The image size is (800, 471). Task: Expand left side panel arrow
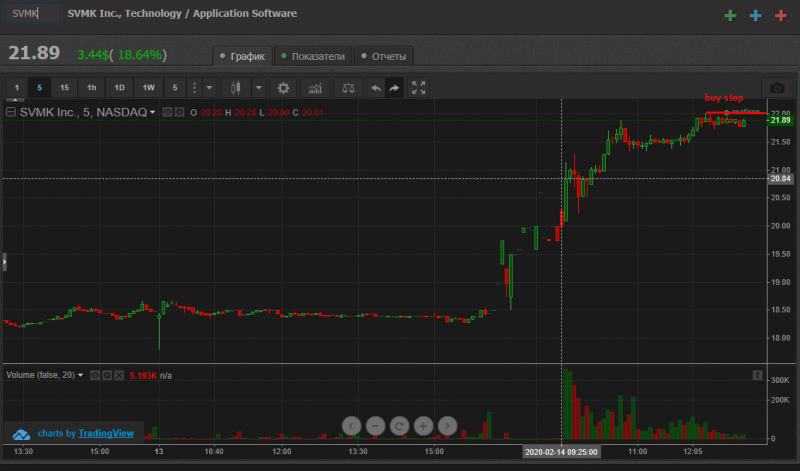[5, 262]
